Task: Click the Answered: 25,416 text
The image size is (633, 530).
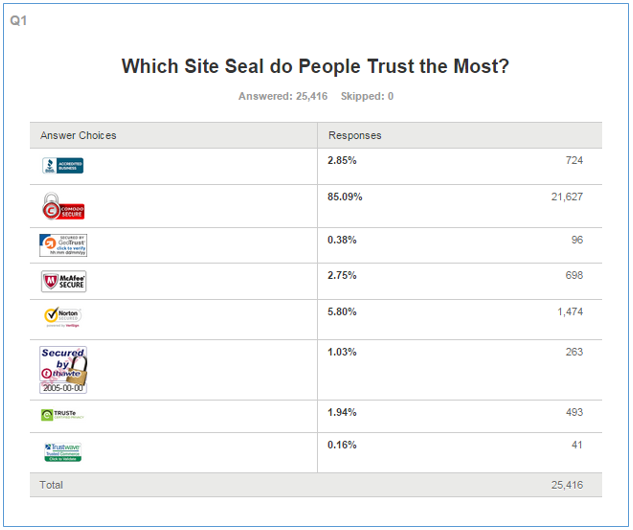Action: (x=283, y=96)
